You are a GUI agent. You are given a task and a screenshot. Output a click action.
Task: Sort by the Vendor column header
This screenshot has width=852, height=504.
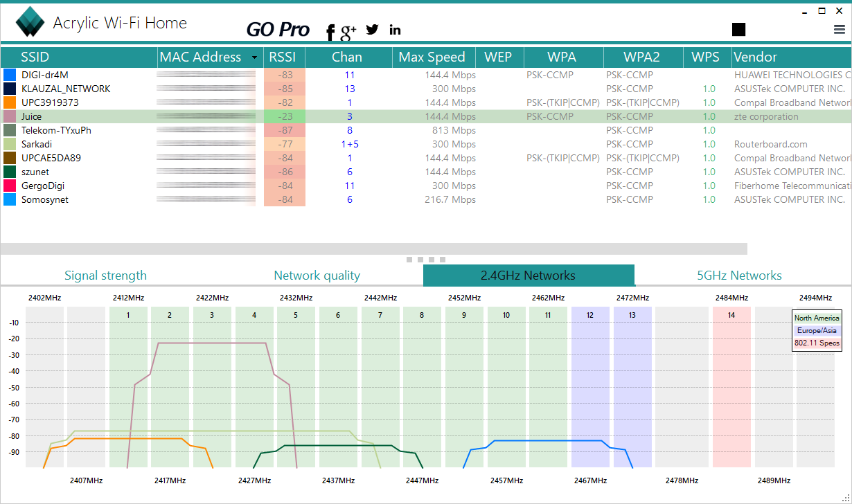(791, 57)
